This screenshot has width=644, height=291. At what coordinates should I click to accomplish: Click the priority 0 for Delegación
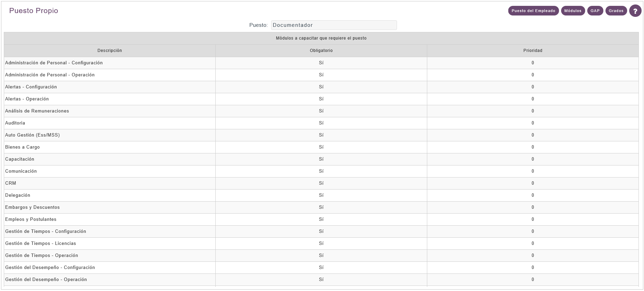coord(533,195)
